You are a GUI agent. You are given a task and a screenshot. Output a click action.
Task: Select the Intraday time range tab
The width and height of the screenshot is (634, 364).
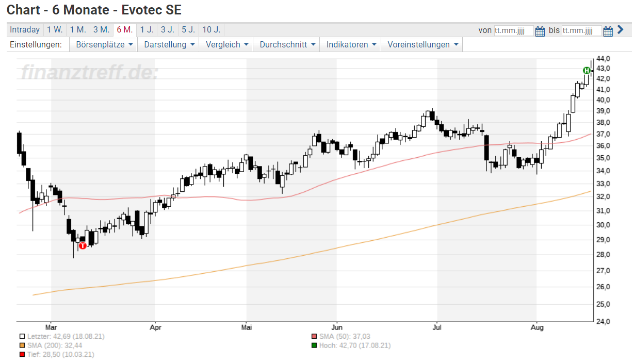tap(25, 30)
